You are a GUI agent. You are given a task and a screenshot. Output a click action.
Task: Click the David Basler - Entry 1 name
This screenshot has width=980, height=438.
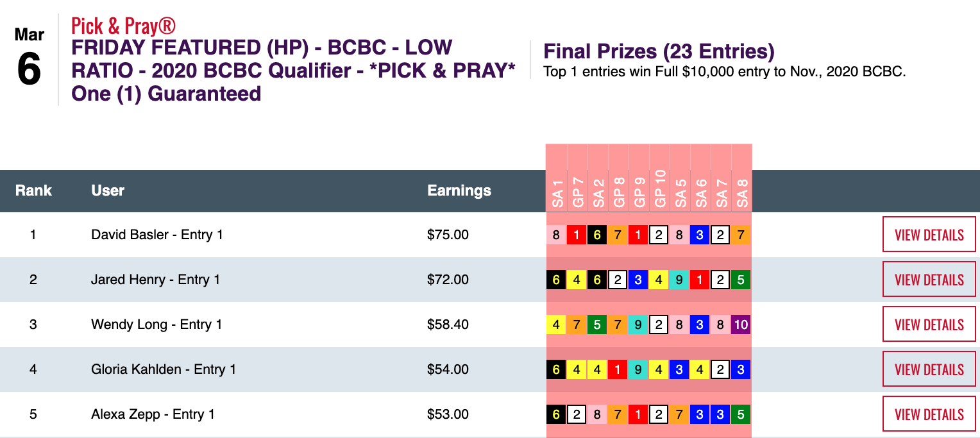pyautogui.click(x=157, y=235)
